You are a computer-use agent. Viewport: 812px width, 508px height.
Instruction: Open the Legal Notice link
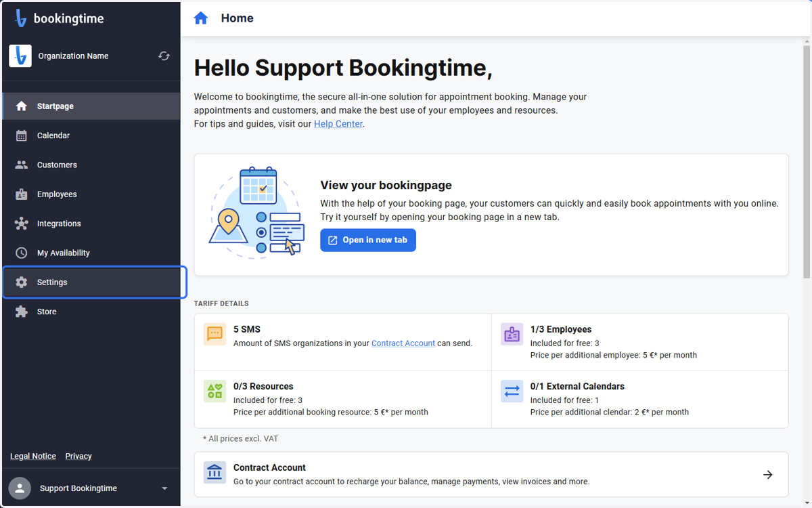(33, 456)
